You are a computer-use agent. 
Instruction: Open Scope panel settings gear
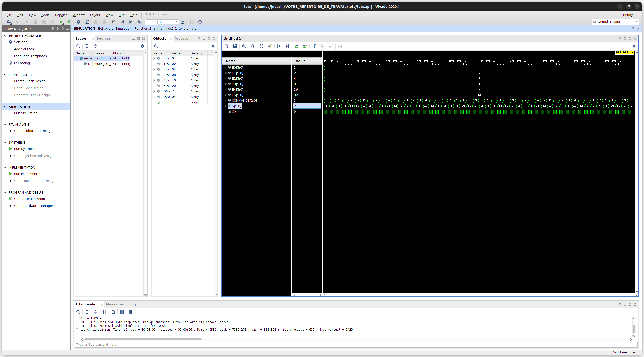(143, 46)
